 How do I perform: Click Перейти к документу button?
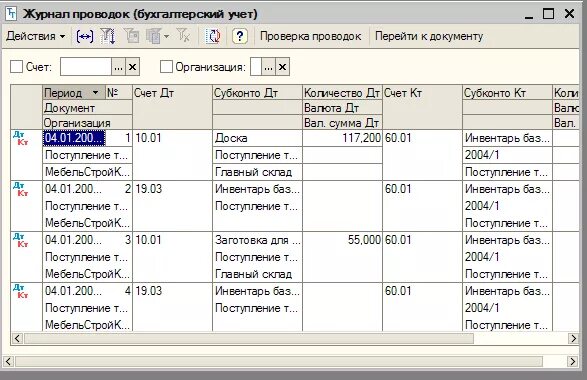click(429, 36)
